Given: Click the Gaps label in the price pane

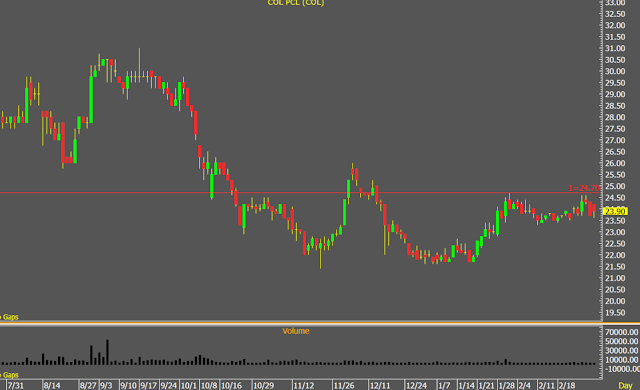Looking at the screenshot, I should point(10,317).
